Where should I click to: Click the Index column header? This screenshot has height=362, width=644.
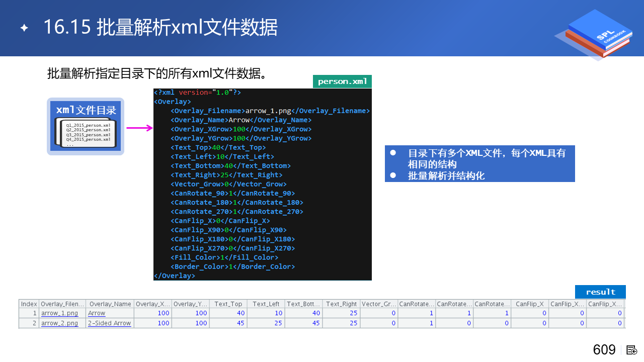[29, 304]
